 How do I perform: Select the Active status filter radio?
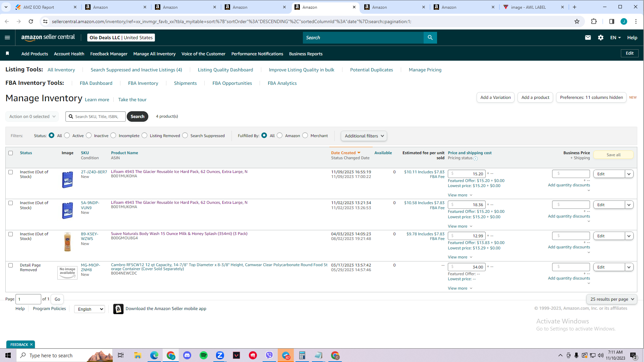67,135
